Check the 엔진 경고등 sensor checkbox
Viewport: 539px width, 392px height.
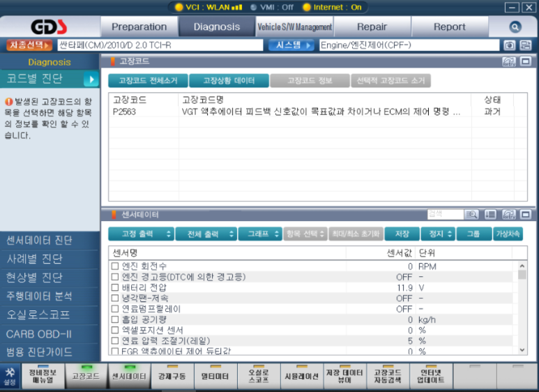point(115,277)
